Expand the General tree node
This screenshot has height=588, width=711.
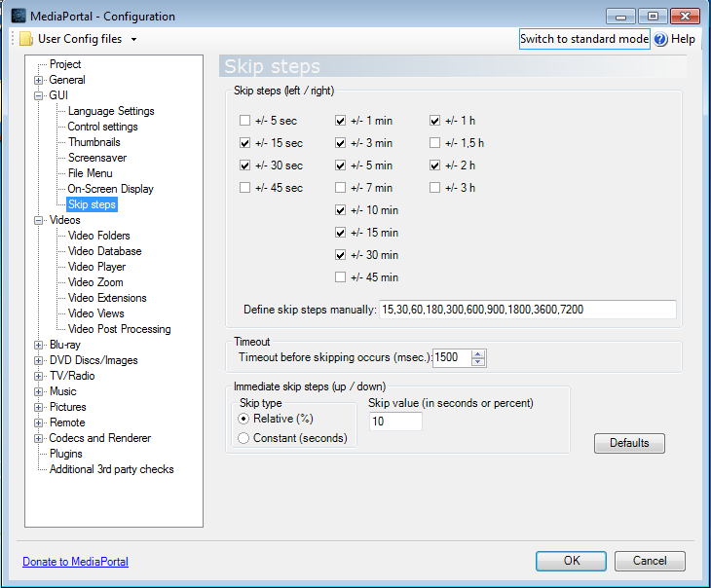[39, 80]
